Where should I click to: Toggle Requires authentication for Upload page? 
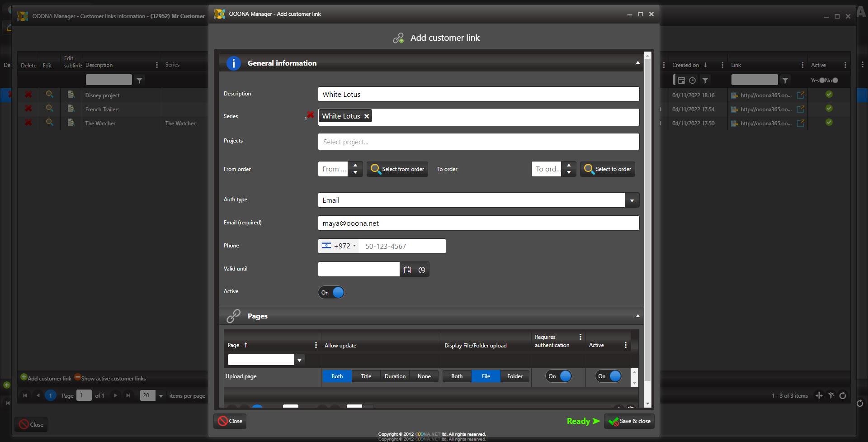coord(559,376)
